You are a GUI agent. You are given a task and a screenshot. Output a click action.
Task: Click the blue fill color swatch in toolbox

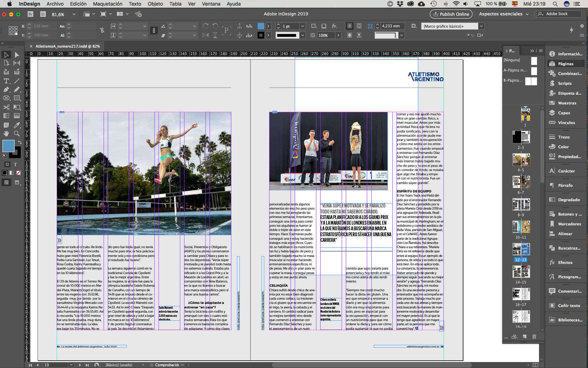coord(8,146)
